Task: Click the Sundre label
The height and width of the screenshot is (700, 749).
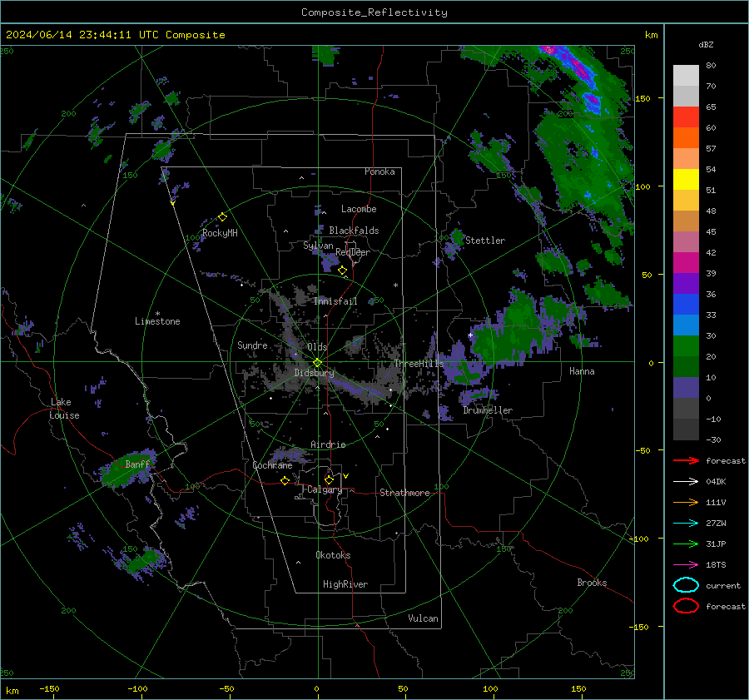Action: pos(252,345)
